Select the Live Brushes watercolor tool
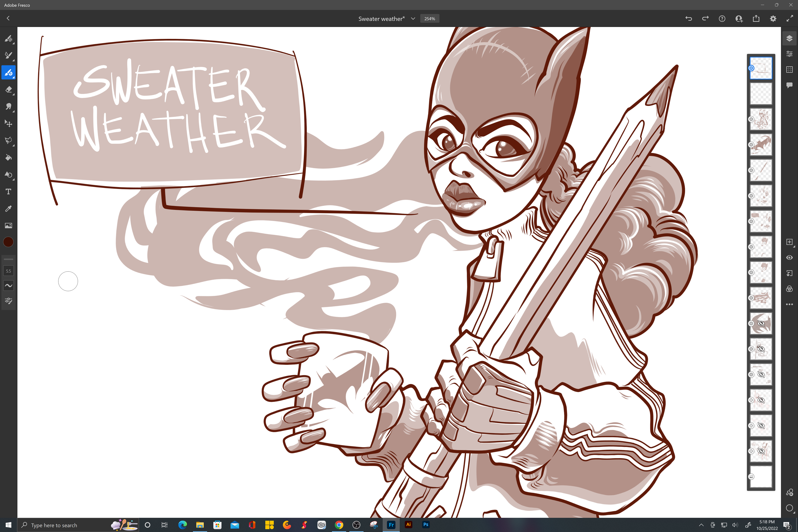This screenshot has width=798, height=532. tap(9, 55)
